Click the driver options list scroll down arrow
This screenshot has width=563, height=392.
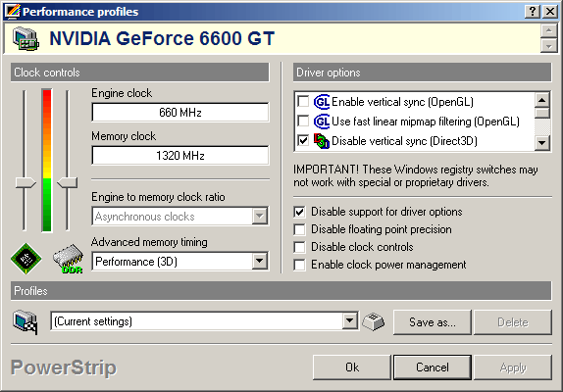pos(542,143)
